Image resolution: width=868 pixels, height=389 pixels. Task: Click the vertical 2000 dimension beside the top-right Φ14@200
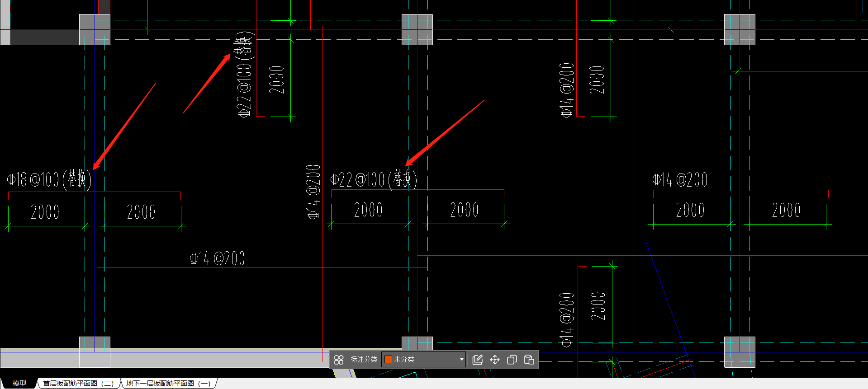coord(597,80)
